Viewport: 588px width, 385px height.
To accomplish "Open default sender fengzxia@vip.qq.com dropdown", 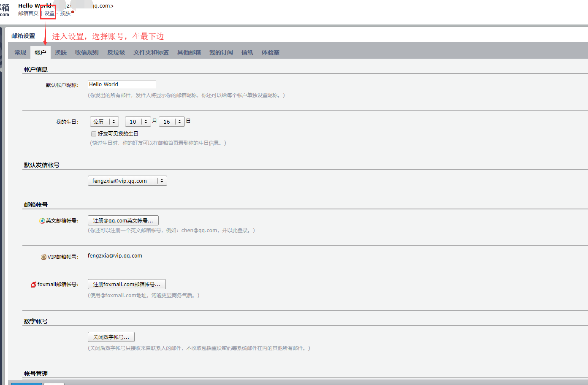I will tap(127, 181).
